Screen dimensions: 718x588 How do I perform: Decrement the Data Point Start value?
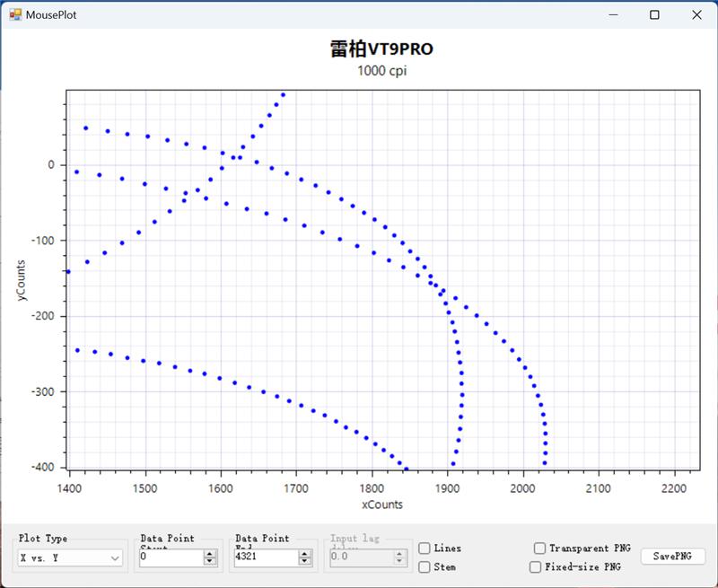210,562
